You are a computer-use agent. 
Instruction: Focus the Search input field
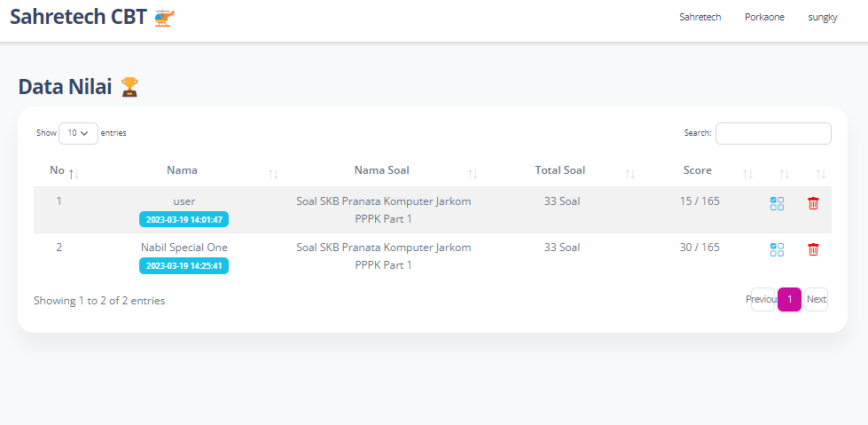click(x=773, y=133)
